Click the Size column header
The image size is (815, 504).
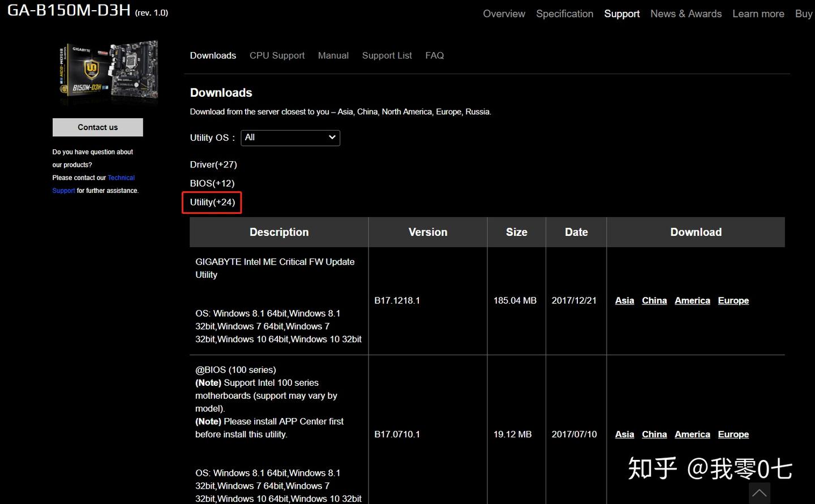[516, 232]
